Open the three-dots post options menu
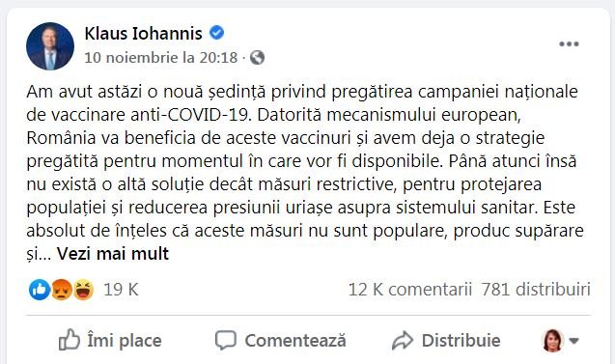 pos(569,44)
